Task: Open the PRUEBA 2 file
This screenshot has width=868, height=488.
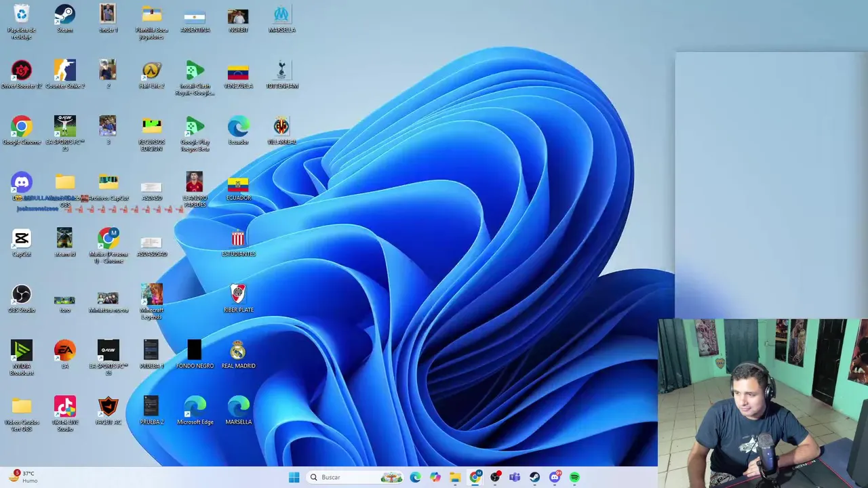Action: coord(151,411)
